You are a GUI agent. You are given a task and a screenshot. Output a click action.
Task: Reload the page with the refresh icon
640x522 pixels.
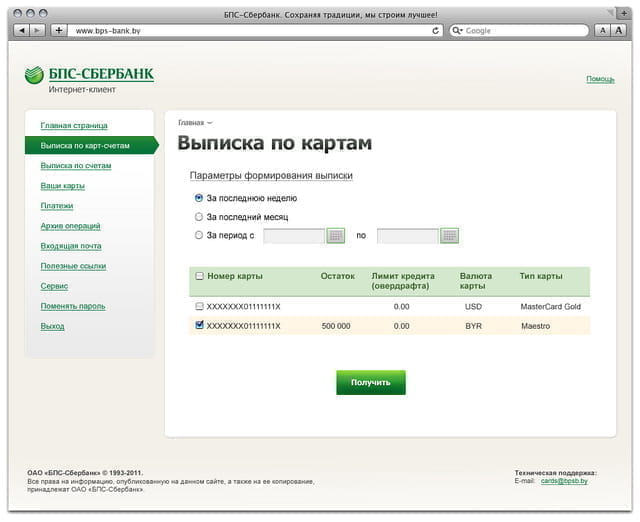coord(436,31)
